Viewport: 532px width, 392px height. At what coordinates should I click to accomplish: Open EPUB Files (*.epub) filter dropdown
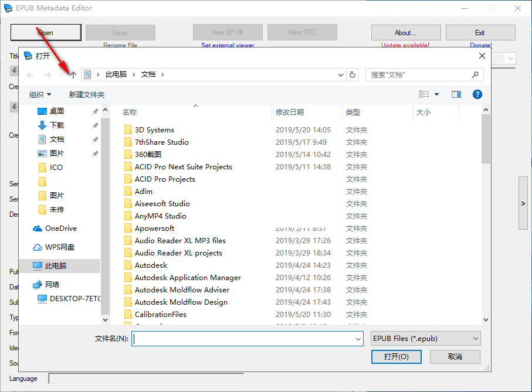pos(426,339)
